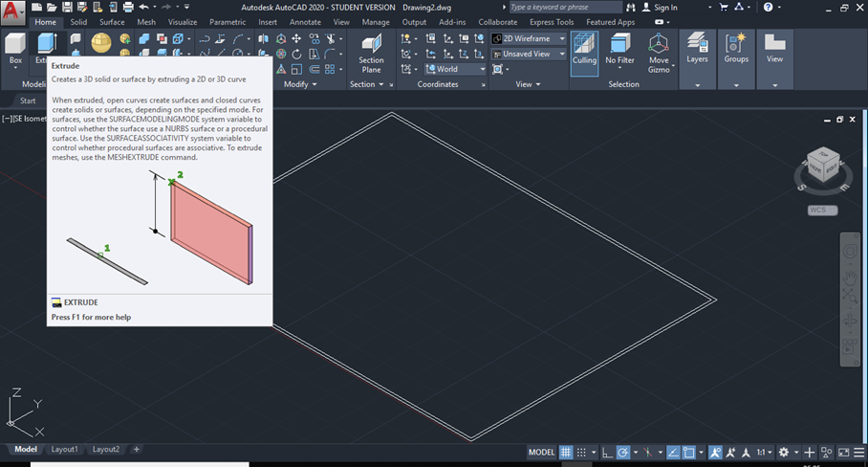
Task: Add a new layout with plus button
Action: (136, 449)
